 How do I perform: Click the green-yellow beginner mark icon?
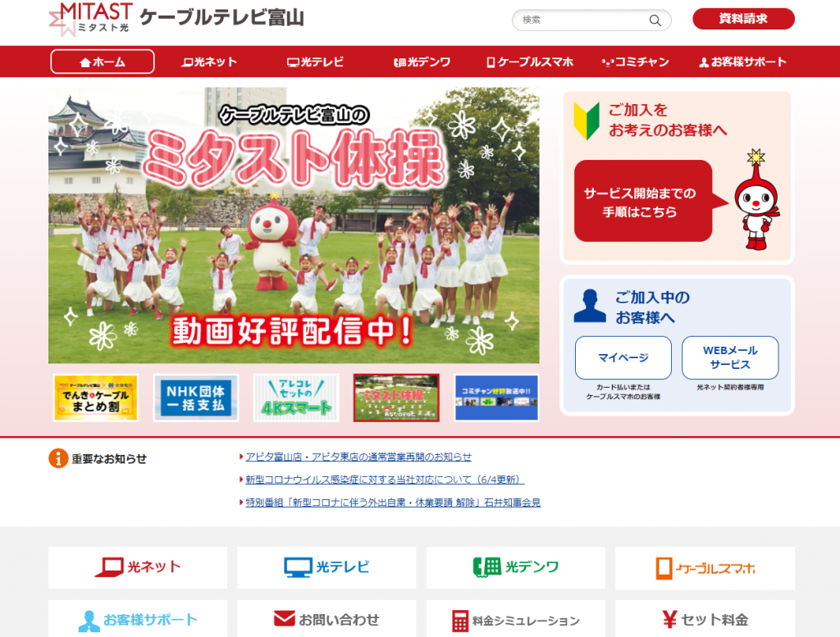pos(587,121)
